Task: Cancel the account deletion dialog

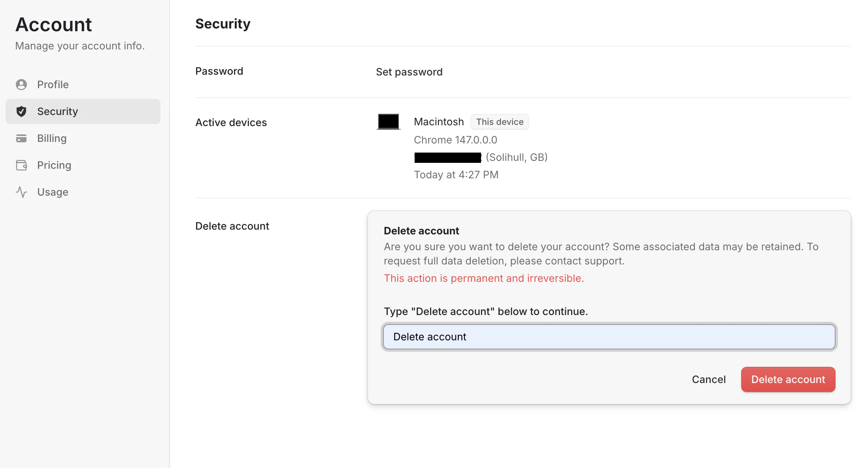Action: click(x=709, y=379)
